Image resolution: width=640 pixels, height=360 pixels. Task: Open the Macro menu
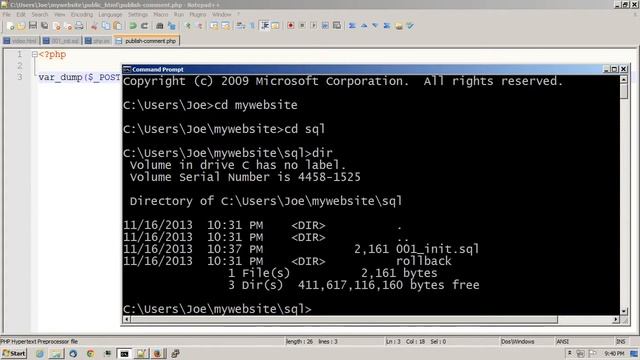[x=161, y=14]
